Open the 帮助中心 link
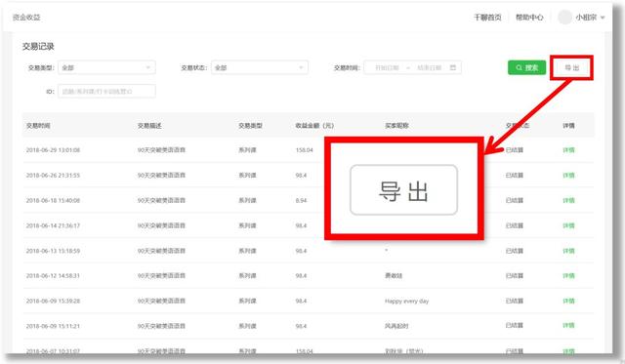The image size is (625, 364). (529, 18)
